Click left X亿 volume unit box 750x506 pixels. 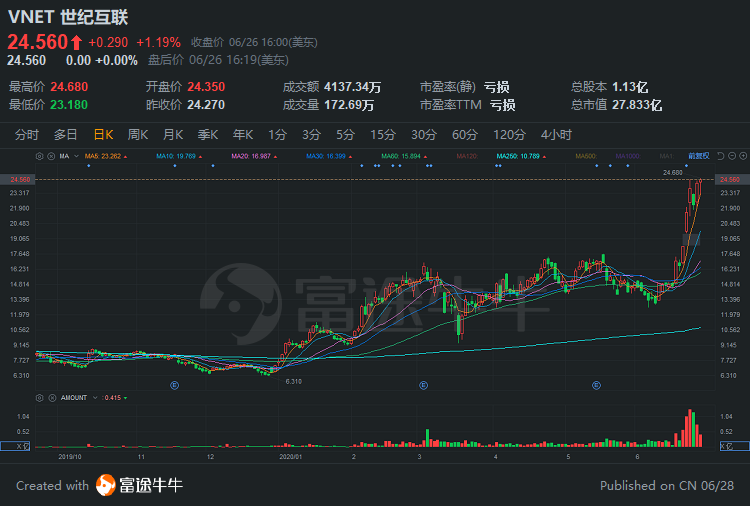(15, 446)
